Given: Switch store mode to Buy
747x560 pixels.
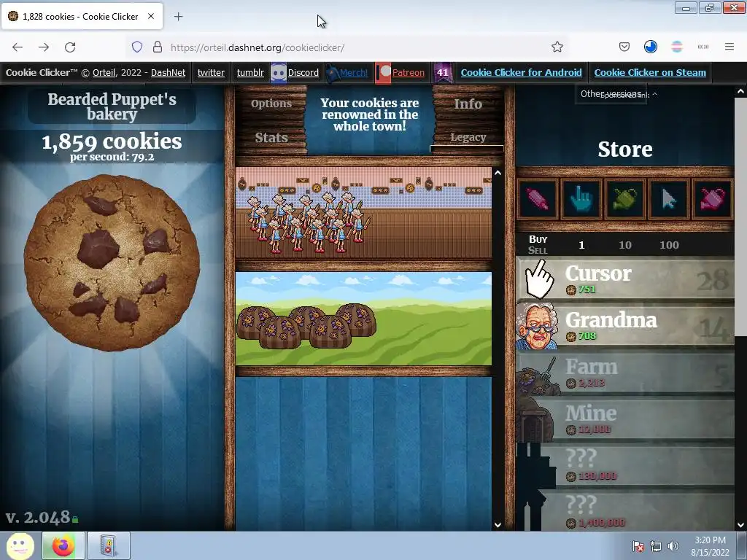Looking at the screenshot, I should click(538, 239).
